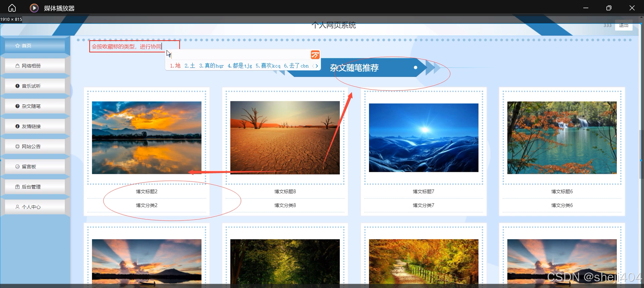This screenshot has height=288, width=644.
Task: Open the 个人中心 menu item
Action: pos(35,207)
